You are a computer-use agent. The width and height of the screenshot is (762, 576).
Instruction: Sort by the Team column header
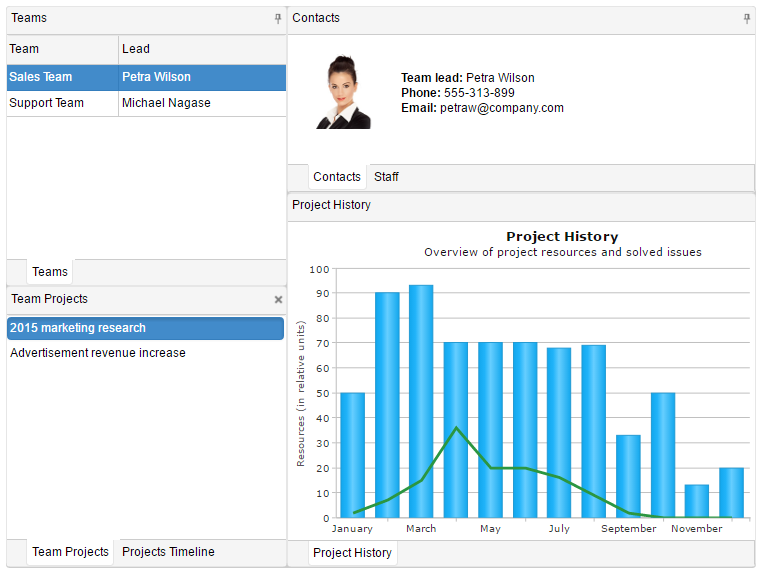62,49
